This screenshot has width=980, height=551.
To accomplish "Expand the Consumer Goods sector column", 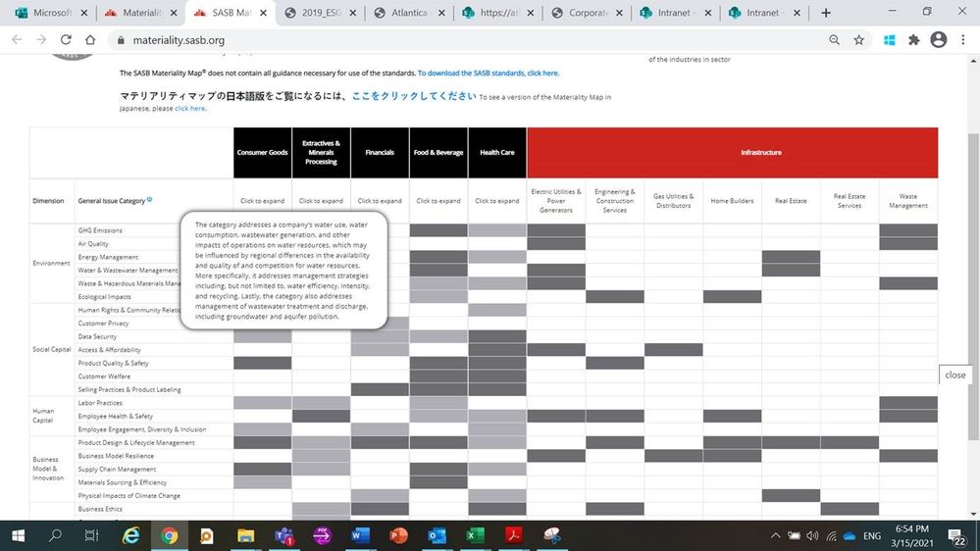I will click(x=263, y=201).
